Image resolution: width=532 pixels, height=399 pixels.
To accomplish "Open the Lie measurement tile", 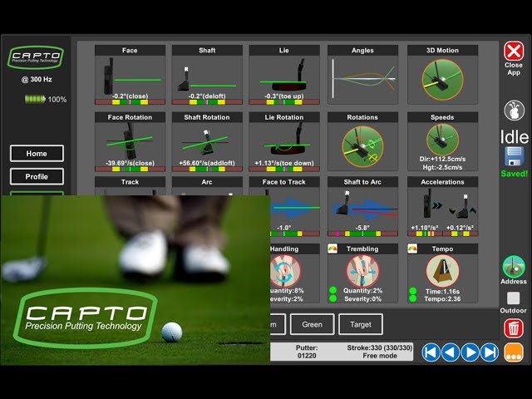I will [x=284, y=75].
